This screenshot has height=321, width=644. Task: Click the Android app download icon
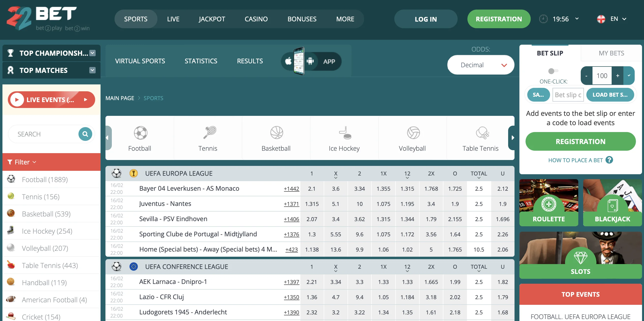point(310,61)
